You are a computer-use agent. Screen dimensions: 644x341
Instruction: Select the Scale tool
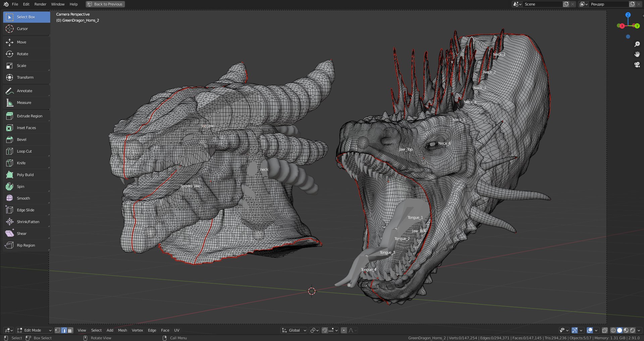tap(26, 66)
